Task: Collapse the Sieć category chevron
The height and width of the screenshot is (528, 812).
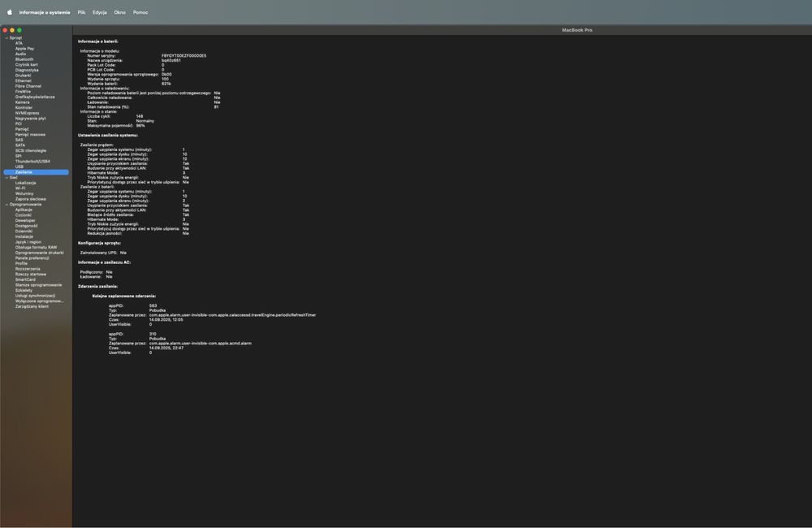Action: [x=6, y=178]
